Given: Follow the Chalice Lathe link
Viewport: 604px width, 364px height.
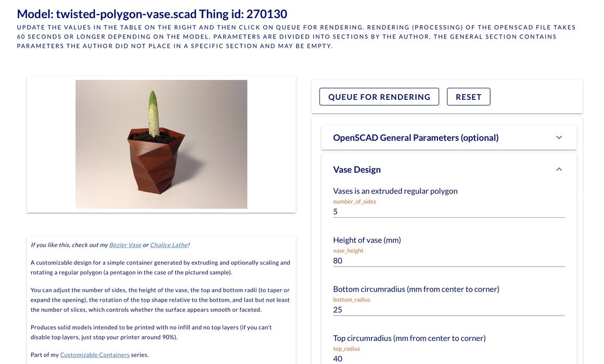Looking at the screenshot, I should click(169, 245).
